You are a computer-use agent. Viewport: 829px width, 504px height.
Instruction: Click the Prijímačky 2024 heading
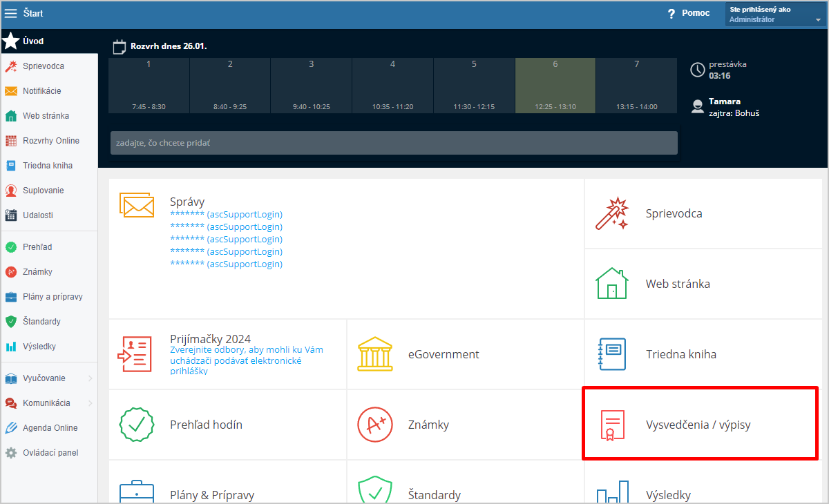pos(211,339)
